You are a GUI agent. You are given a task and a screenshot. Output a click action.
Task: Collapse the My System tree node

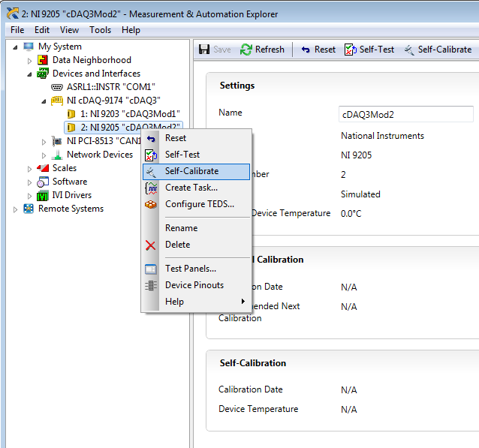pyautogui.click(x=15, y=47)
